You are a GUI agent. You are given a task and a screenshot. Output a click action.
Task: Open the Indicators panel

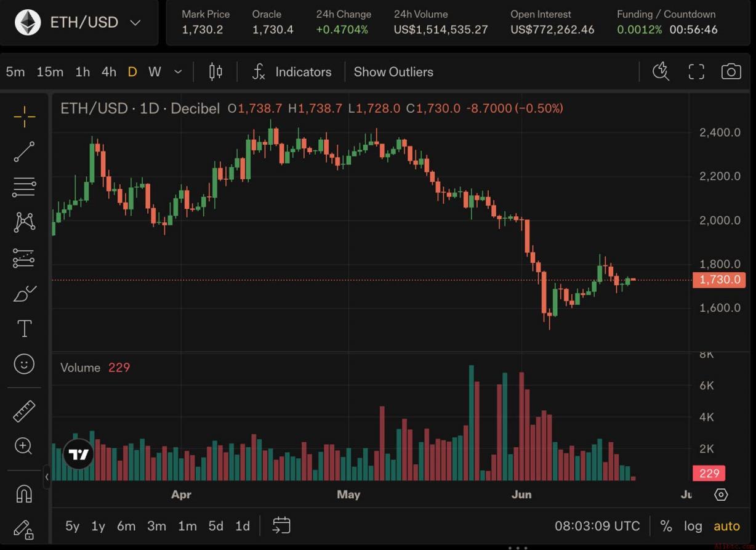click(292, 72)
